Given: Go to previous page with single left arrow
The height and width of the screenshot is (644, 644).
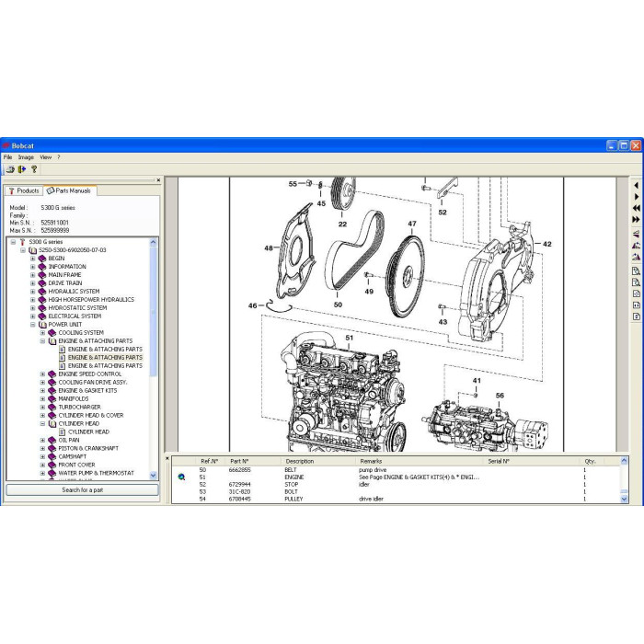Looking at the screenshot, I should 637,186.
